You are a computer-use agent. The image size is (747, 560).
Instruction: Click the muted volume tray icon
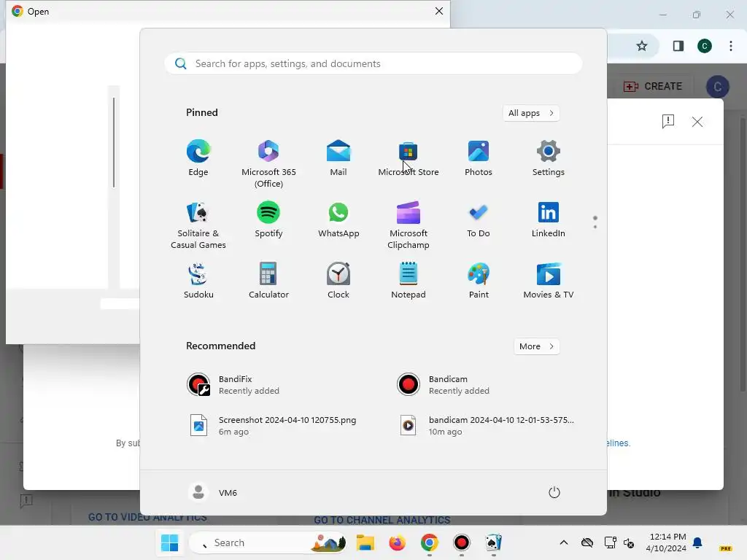pos(629,542)
